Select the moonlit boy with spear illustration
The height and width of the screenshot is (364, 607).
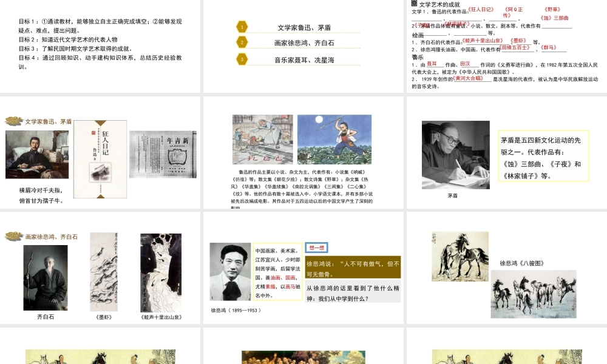pos(334,140)
